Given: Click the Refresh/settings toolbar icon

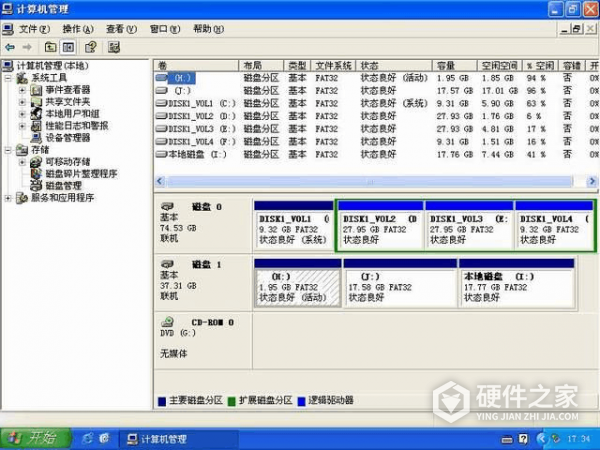Looking at the screenshot, I should pyautogui.click(x=114, y=47).
